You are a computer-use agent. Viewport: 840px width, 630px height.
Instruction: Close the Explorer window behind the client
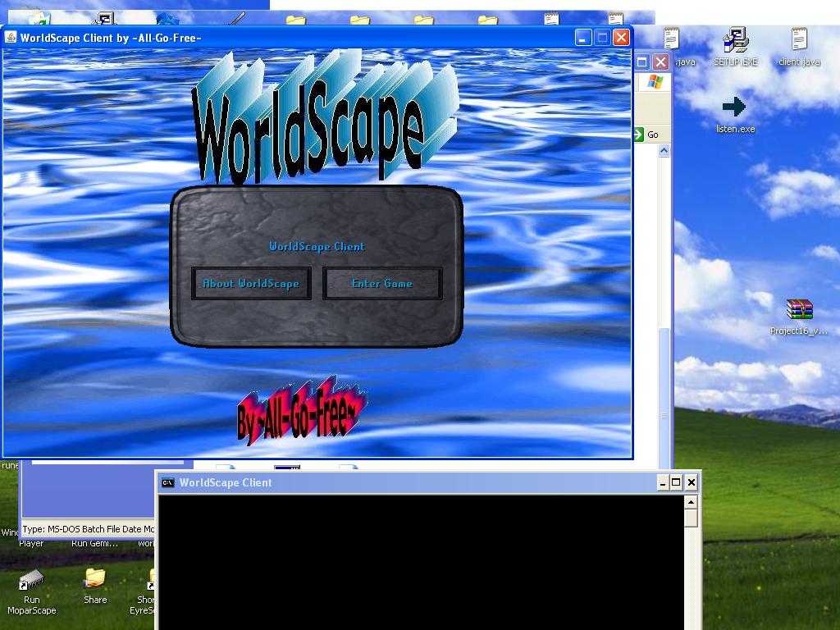coord(660,62)
